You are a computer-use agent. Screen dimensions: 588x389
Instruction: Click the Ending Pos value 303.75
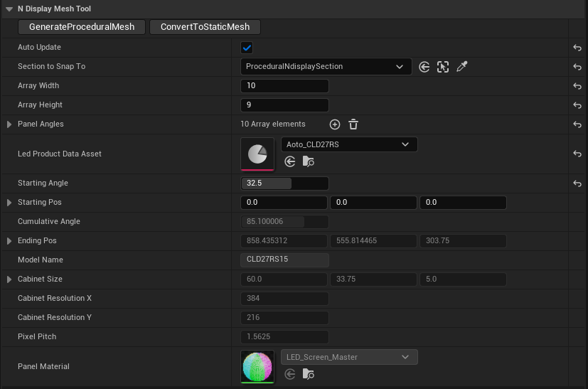coord(463,241)
